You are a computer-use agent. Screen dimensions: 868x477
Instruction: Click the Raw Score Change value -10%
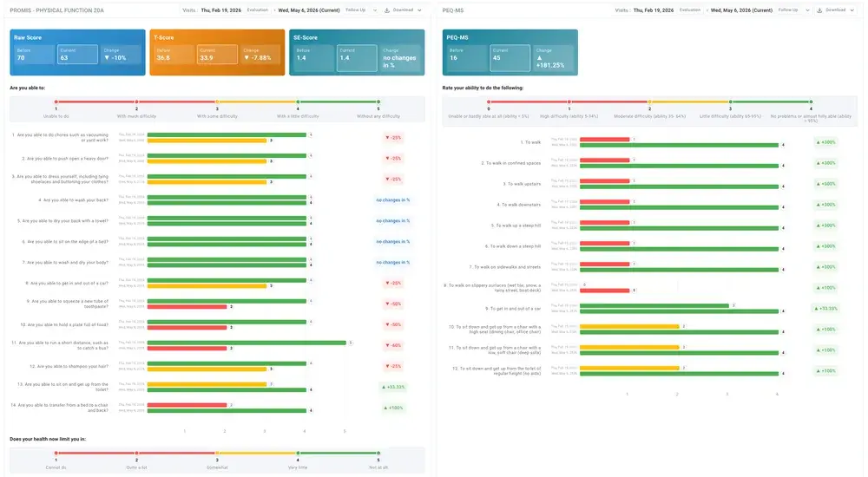tap(118, 57)
